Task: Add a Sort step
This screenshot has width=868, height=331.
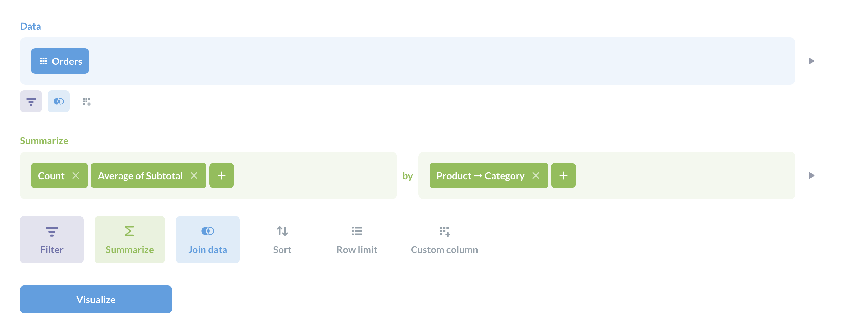Action: click(282, 240)
